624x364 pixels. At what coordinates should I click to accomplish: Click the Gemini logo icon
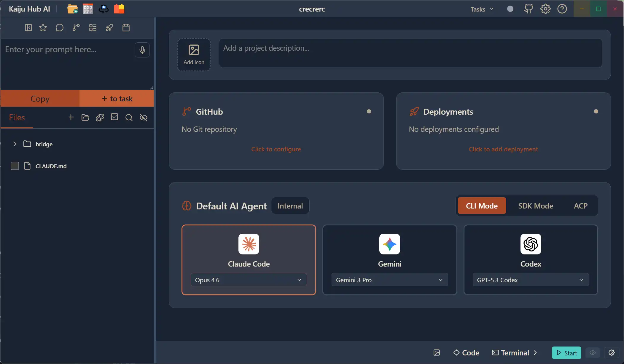[390, 244]
